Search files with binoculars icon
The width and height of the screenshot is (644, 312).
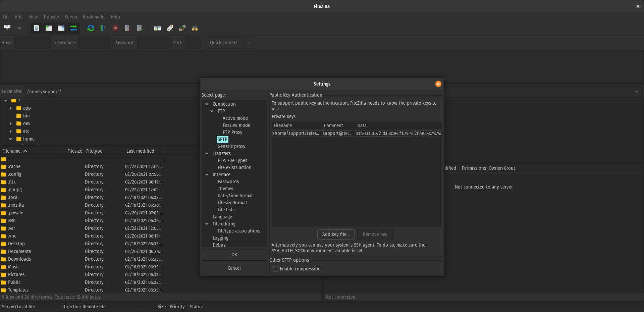[195, 28]
